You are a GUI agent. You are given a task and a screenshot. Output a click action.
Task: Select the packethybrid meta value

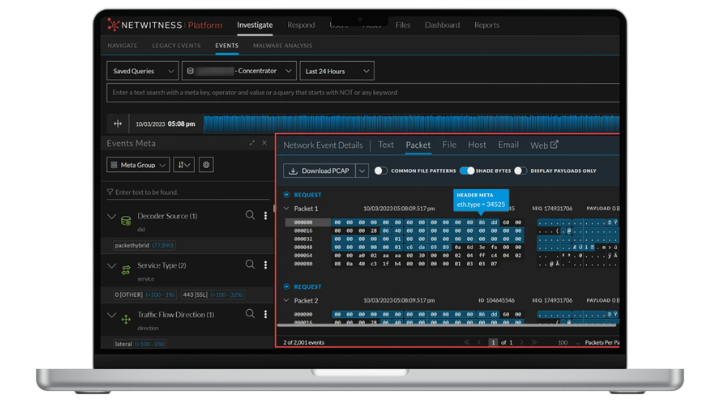(144, 245)
